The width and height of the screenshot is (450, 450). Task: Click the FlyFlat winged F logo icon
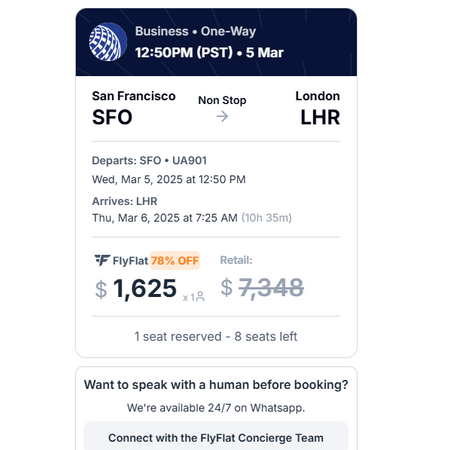coord(102,260)
